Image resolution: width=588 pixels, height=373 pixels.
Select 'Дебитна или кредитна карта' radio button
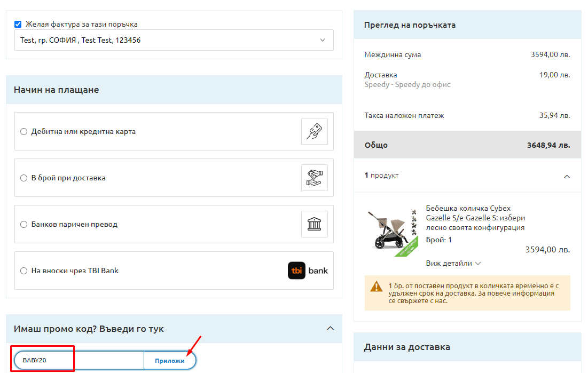click(23, 132)
